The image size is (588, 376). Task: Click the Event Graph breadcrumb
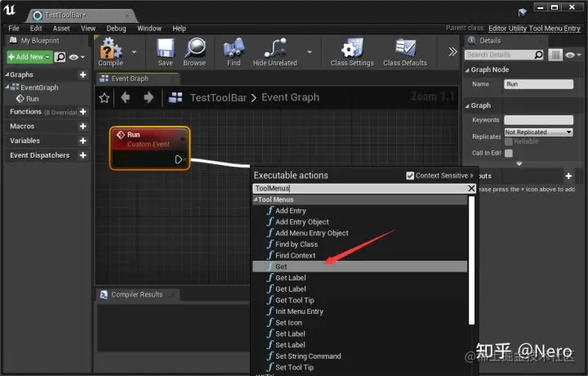[290, 97]
